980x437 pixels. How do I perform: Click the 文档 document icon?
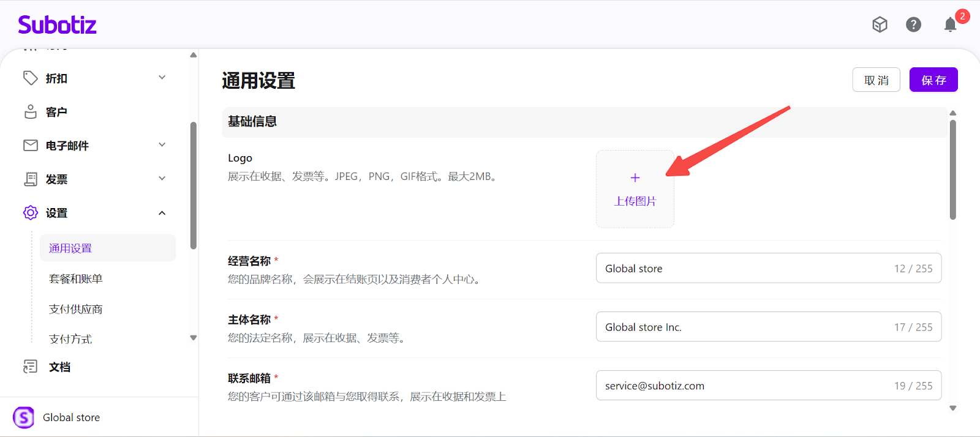tap(30, 367)
